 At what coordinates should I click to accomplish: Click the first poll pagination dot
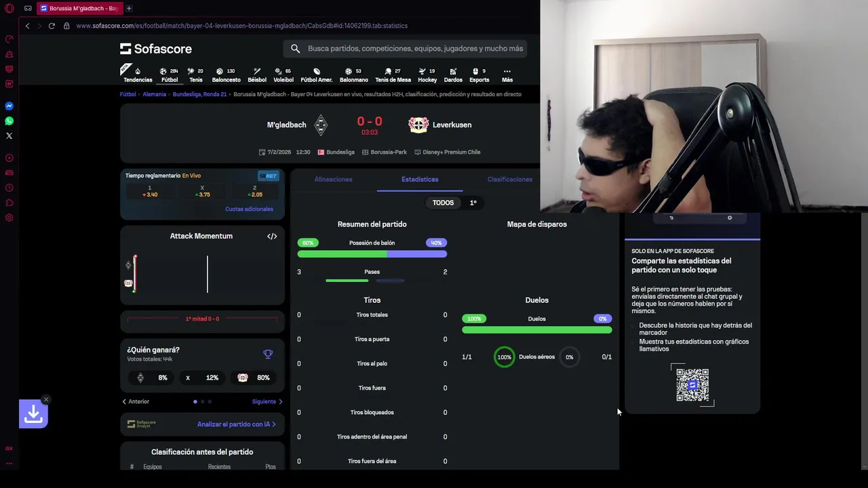195,402
